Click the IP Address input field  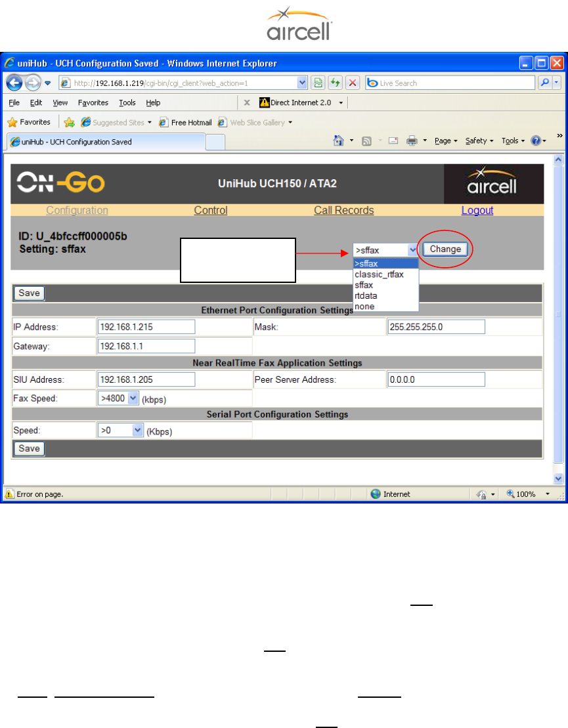[x=146, y=327]
